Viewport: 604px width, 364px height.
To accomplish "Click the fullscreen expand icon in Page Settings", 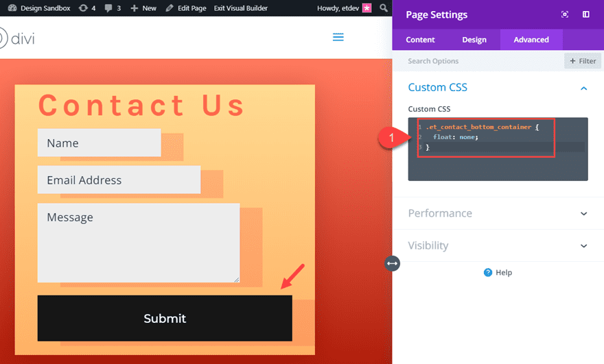I will click(x=565, y=14).
